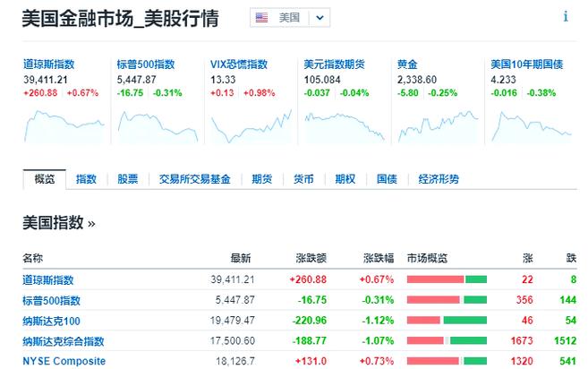Open 道琼斯指数 in the index table
The width and height of the screenshot is (588, 369).
coord(48,280)
